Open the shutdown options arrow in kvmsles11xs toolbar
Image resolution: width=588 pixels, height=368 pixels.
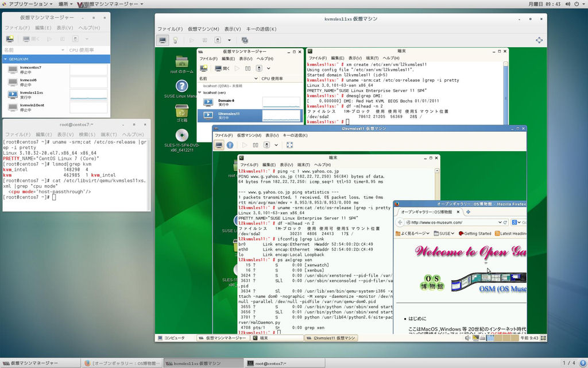point(229,40)
